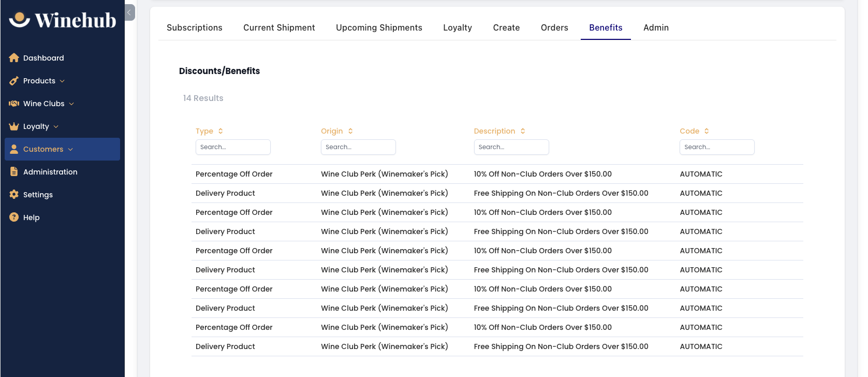Click the Wine Clubs handshake icon

pyautogui.click(x=14, y=104)
